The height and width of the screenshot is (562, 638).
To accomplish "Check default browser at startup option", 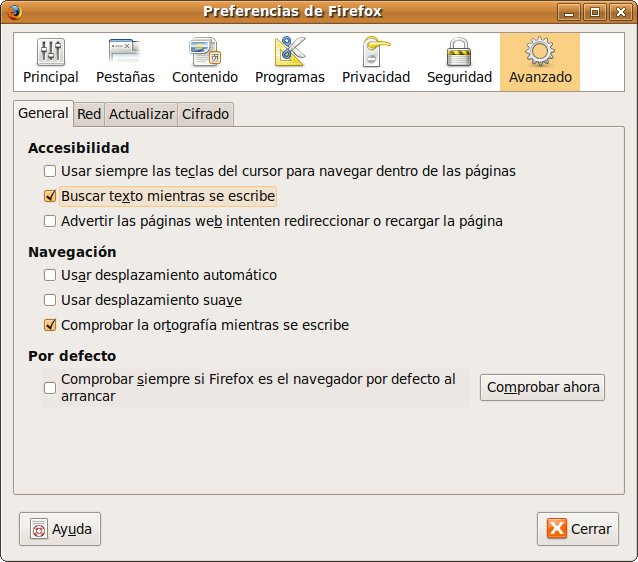I will (50, 388).
